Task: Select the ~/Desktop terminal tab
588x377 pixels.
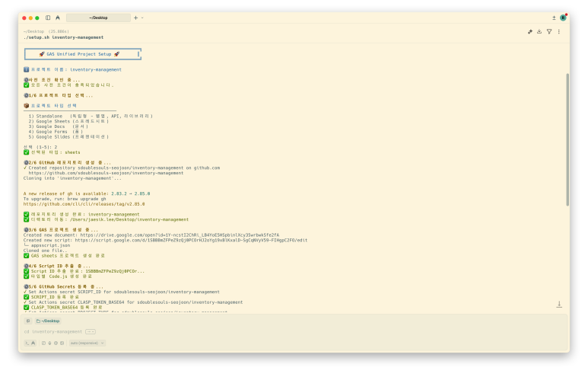Action: pyautogui.click(x=98, y=18)
